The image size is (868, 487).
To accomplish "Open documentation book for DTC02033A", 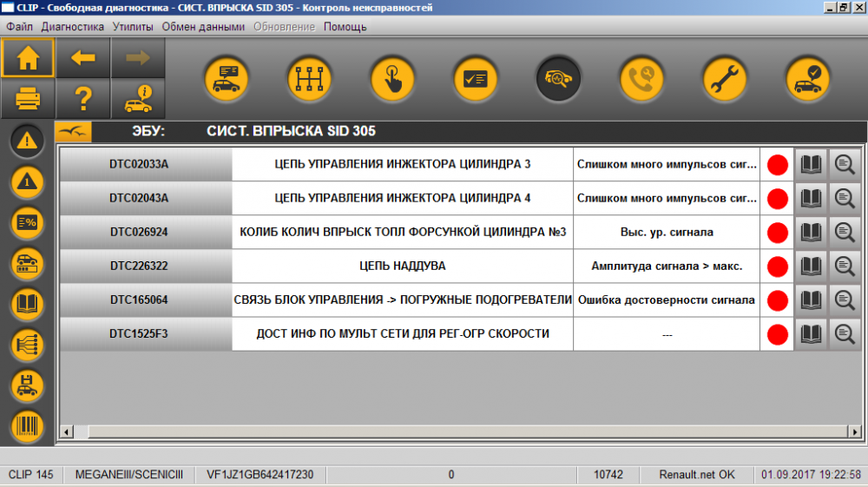I will 811,164.
